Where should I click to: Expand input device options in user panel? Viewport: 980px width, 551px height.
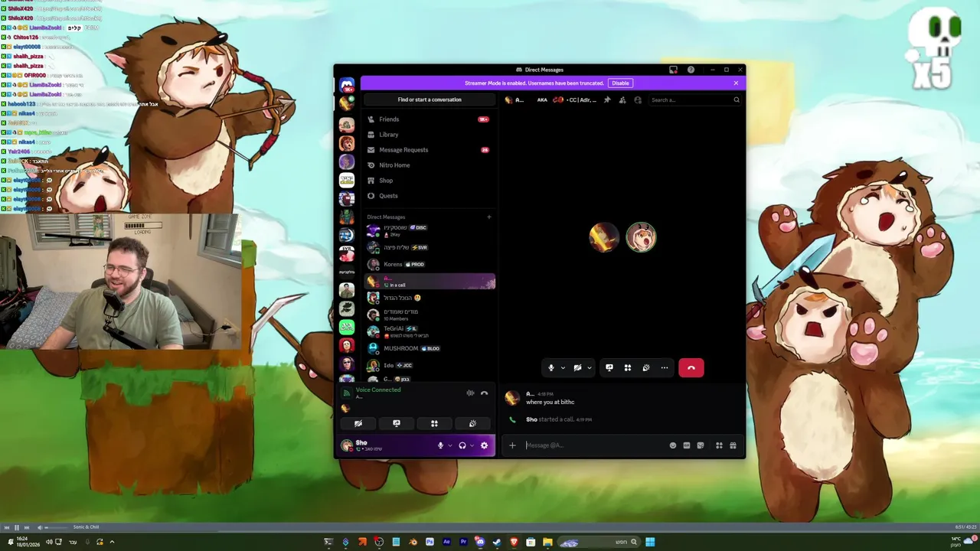[x=450, y=445]
